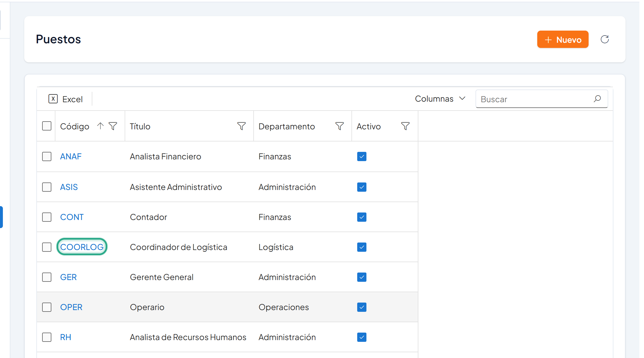Image resolution: width=644 pixels, height=358 pixels.
Task: Open the CONT position link
Action: [x=72, y=217]
